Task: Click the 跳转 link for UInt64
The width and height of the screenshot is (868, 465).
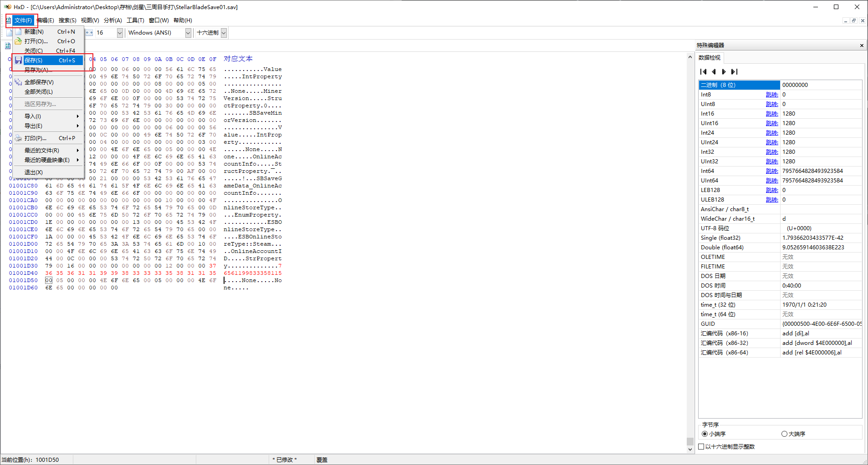Action: [x=771, y=181]
